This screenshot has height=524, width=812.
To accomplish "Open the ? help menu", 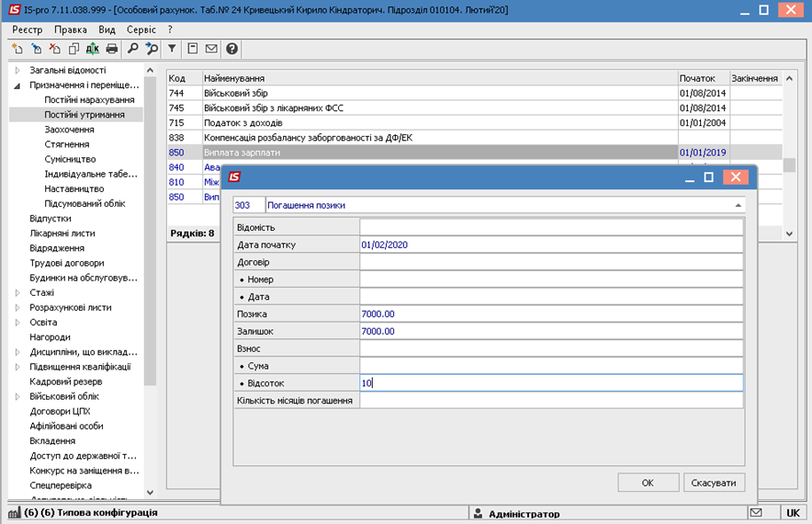I will [x=170, y=30].
